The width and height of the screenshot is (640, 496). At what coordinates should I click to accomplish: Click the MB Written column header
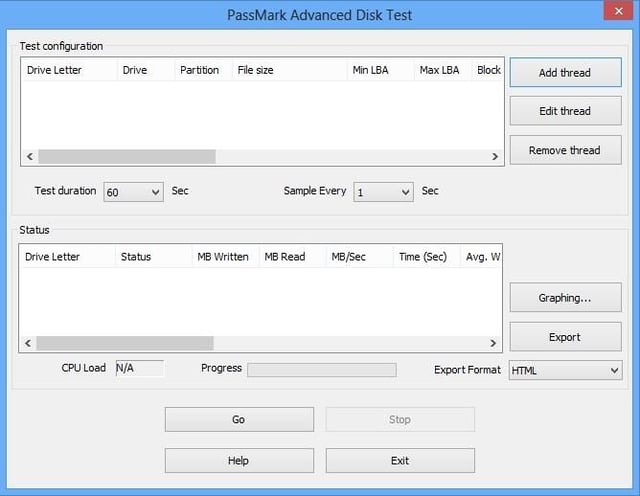click(x=226, y=257)
